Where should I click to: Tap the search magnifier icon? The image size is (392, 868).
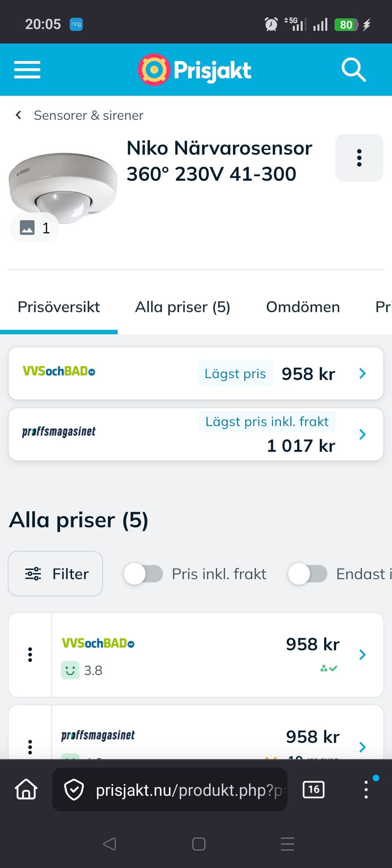[x=353, y=69]
